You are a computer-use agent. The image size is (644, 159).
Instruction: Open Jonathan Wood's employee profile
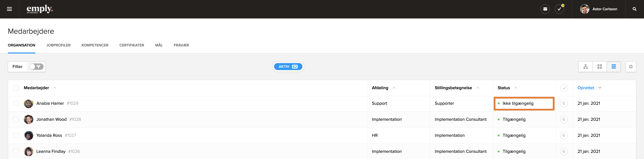click(x=51, y=119)
